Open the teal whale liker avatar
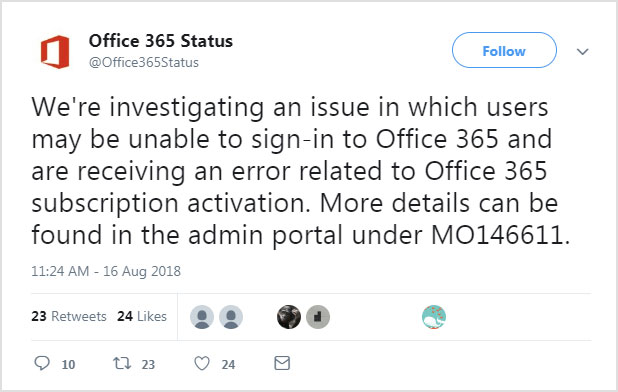 pos(434,317)
